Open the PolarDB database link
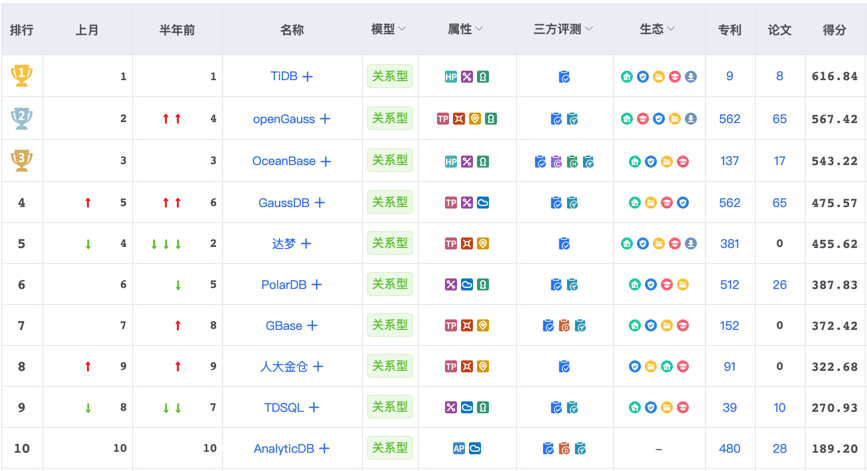This screenshot has width=867, height=471. coord(284,285)
